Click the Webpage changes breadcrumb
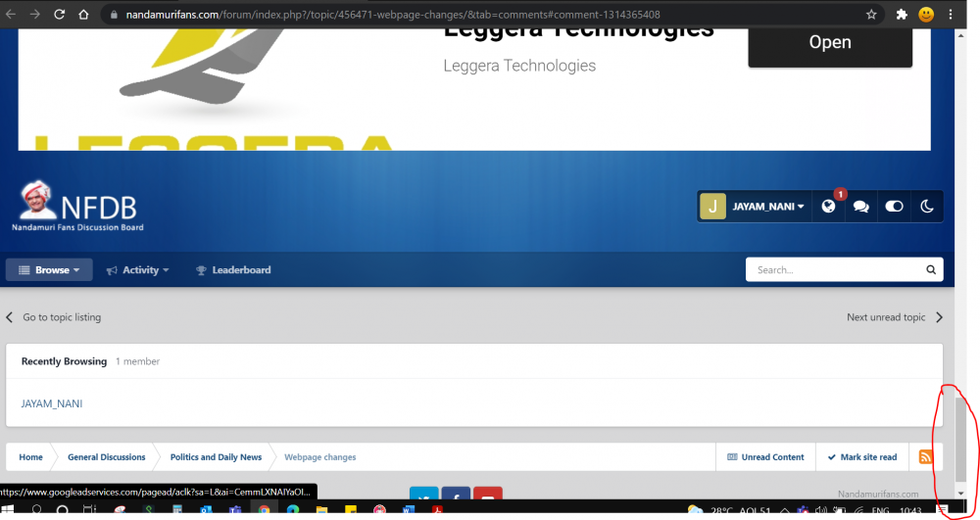This screenshot has height=520, width=980. 320,457
